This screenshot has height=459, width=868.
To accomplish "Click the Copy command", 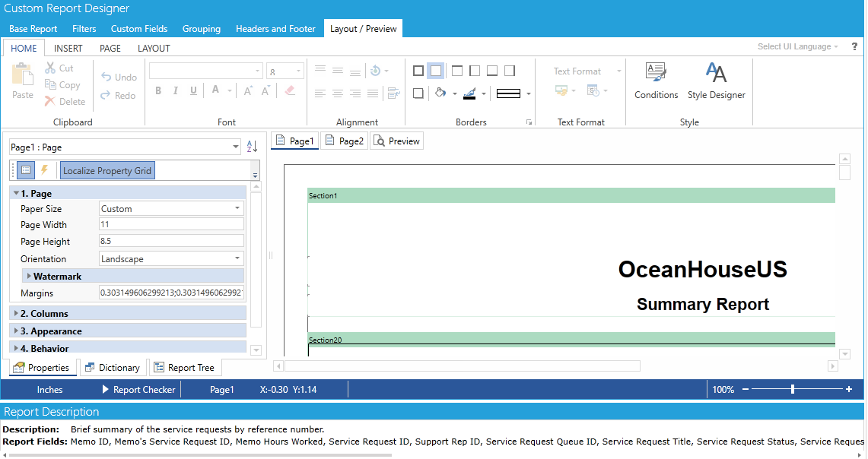I will pos(62,84).
